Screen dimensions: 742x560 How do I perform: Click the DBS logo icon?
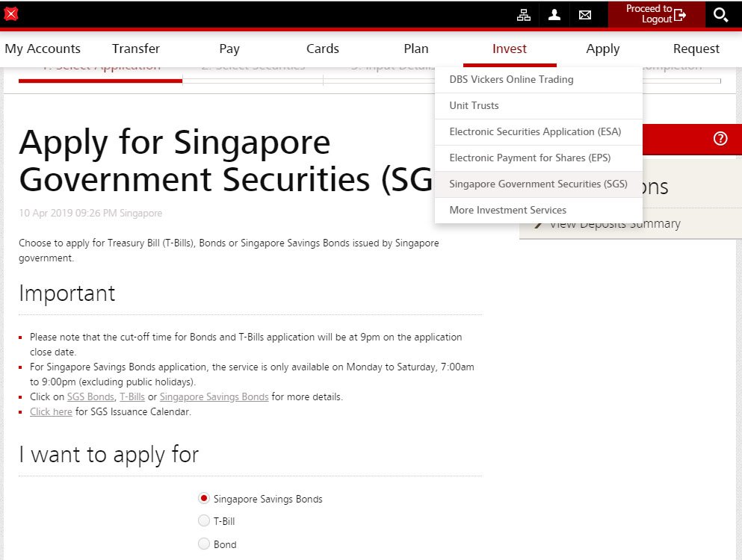tap(10, 14)
